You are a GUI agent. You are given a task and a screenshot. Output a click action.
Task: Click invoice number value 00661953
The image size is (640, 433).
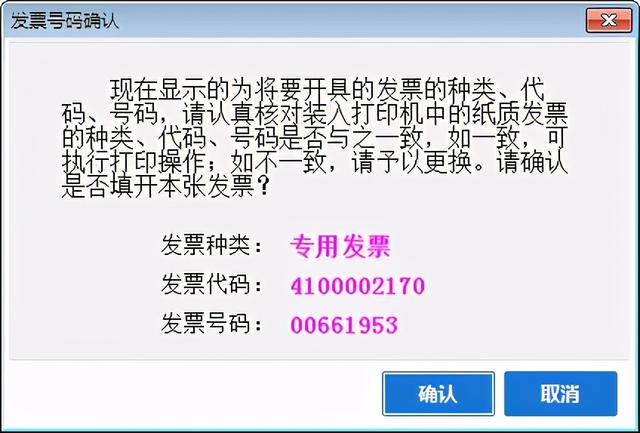344,325
